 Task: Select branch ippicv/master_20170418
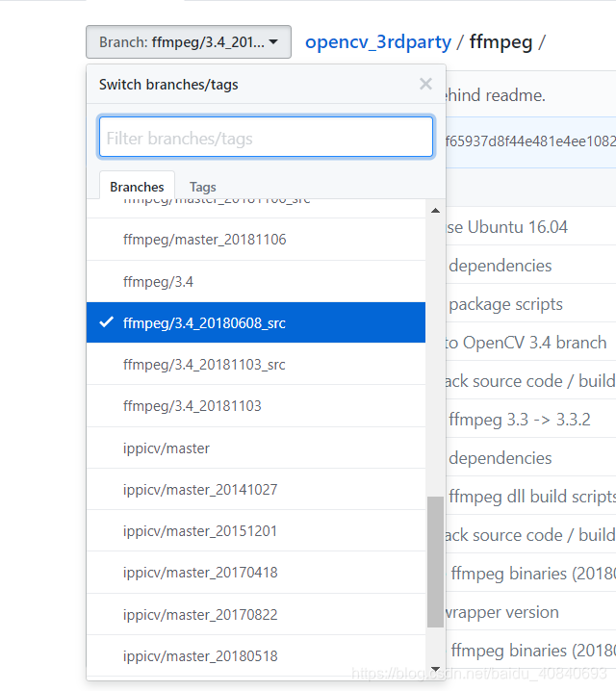click(x=256, y=572)
